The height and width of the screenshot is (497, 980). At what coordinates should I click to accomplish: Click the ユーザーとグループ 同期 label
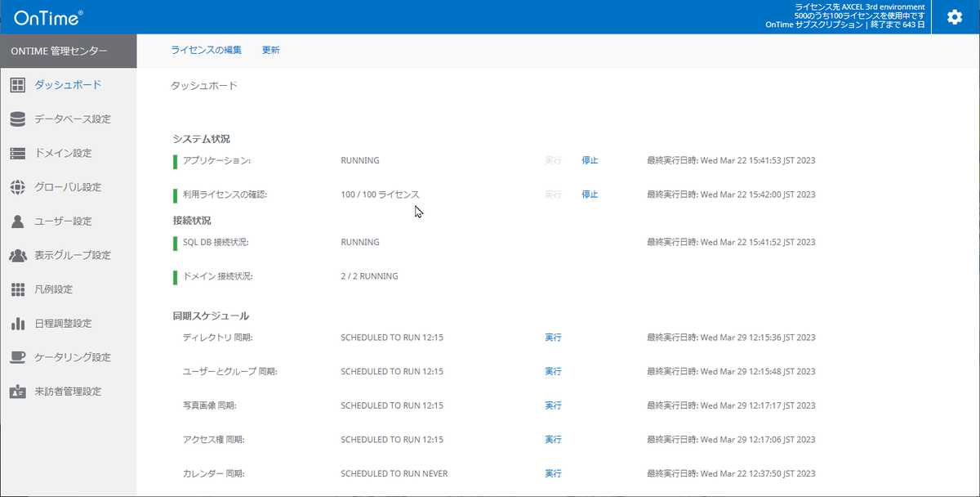pos(230,372)
